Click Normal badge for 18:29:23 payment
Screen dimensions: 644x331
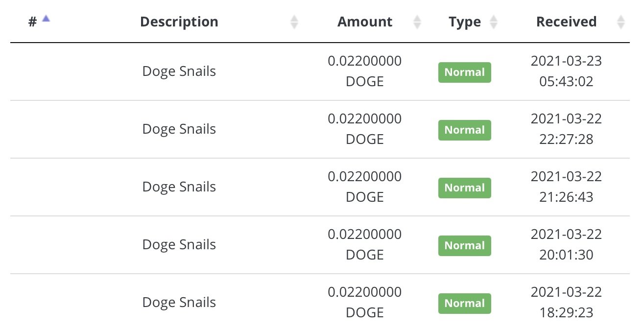(464, 303)
